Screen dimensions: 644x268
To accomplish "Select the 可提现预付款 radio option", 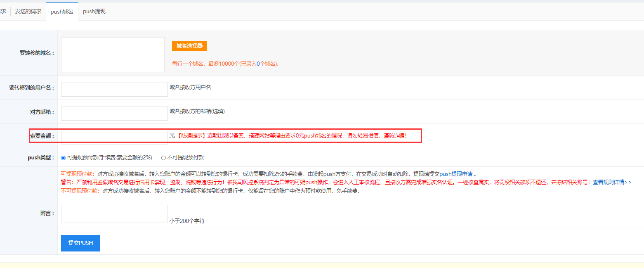I will tap(63, 158).
